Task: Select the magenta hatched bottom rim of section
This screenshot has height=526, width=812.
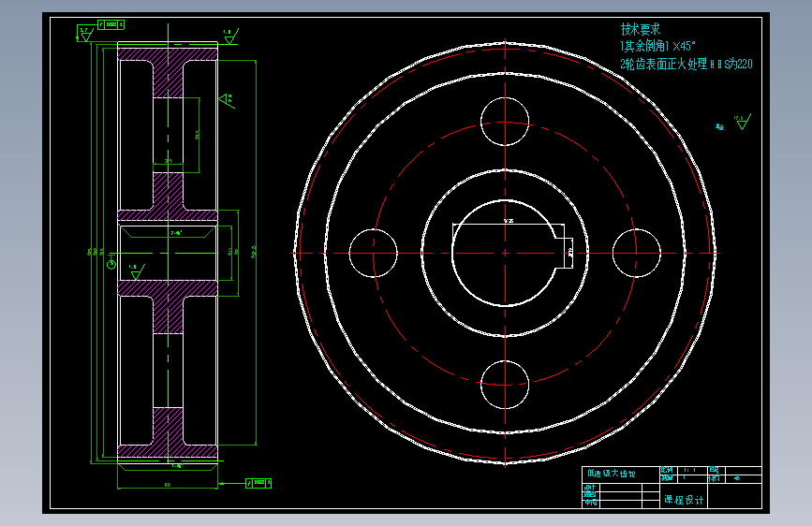Action: coord(168,451)
